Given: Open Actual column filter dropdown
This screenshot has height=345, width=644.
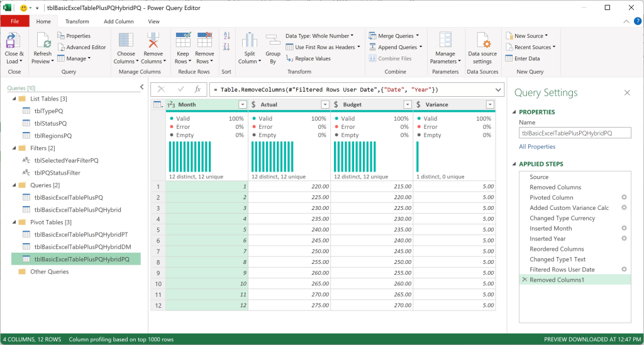Looking at the screenshot, I should pos(325,104).
